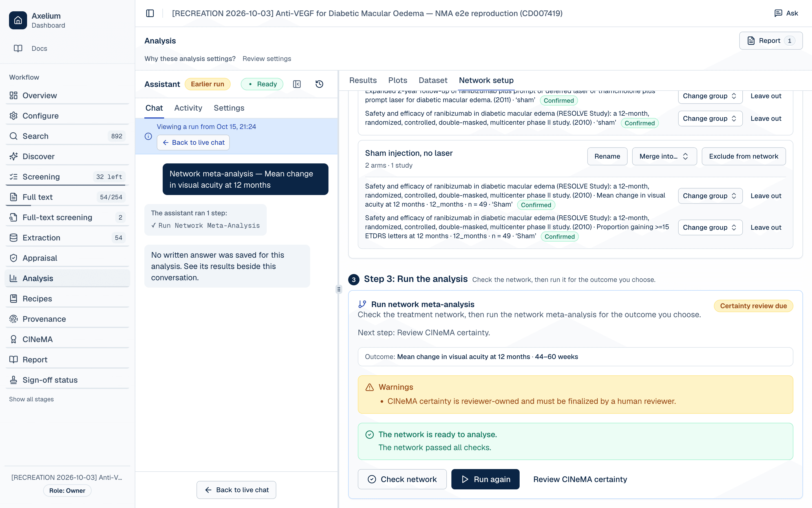Select the Network setup tab
The height and width of the screenshot is (508, 812).
coord(486,80)
